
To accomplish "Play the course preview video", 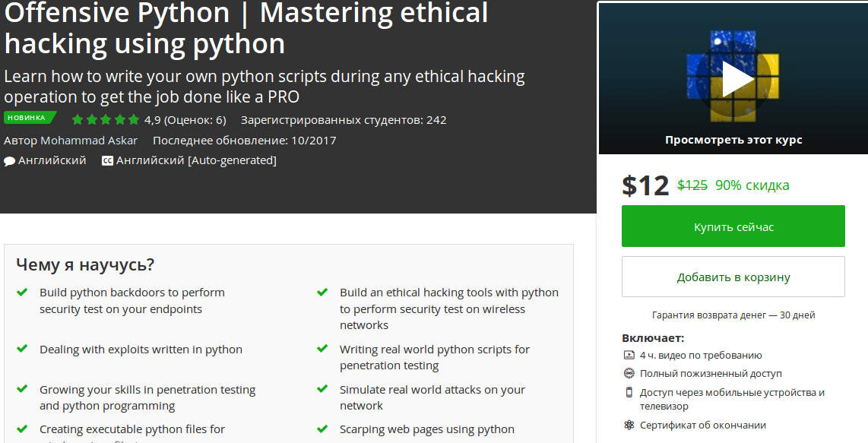I will coord(736,78).
